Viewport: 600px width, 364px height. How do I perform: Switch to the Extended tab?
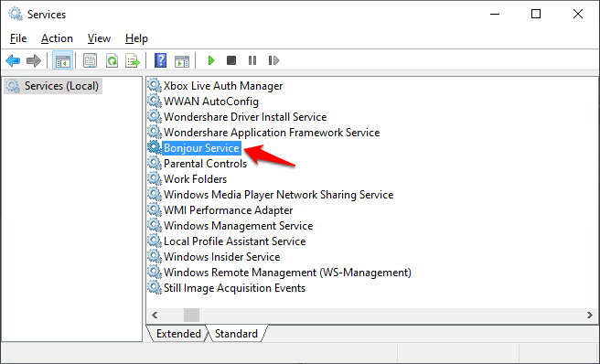tap(178, 334)
